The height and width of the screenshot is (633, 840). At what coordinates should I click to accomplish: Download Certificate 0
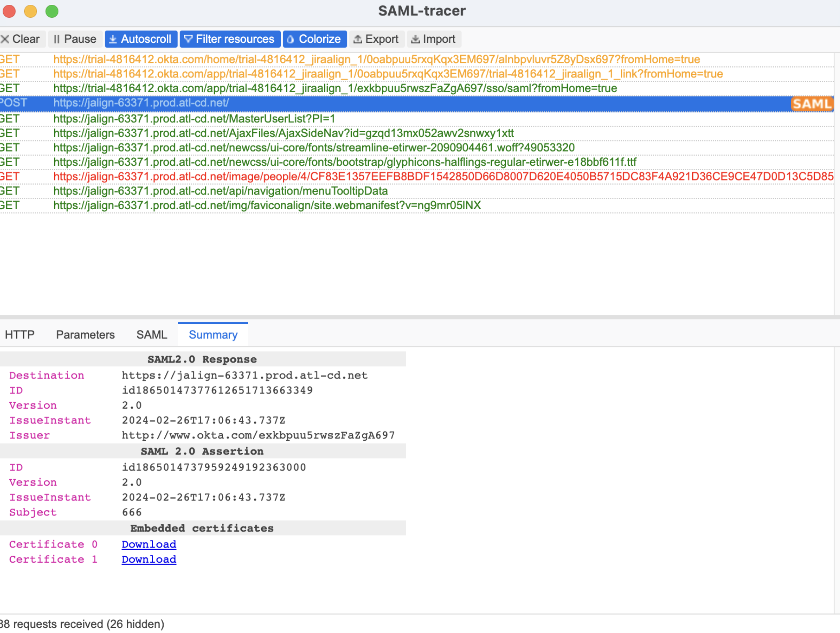click(x=148, y=544)
